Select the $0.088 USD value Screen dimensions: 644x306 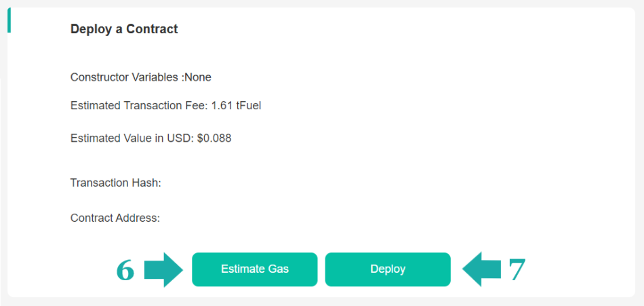tap(214, 138)
